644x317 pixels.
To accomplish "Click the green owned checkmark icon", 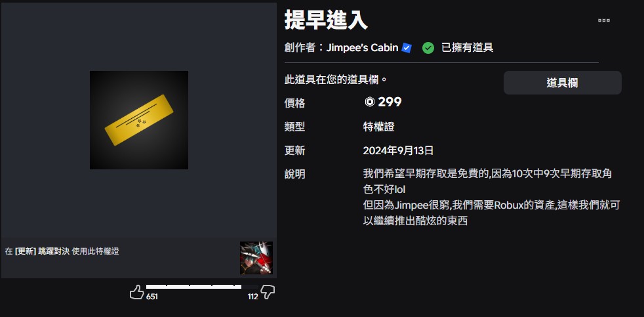I will tap(428, 48).
